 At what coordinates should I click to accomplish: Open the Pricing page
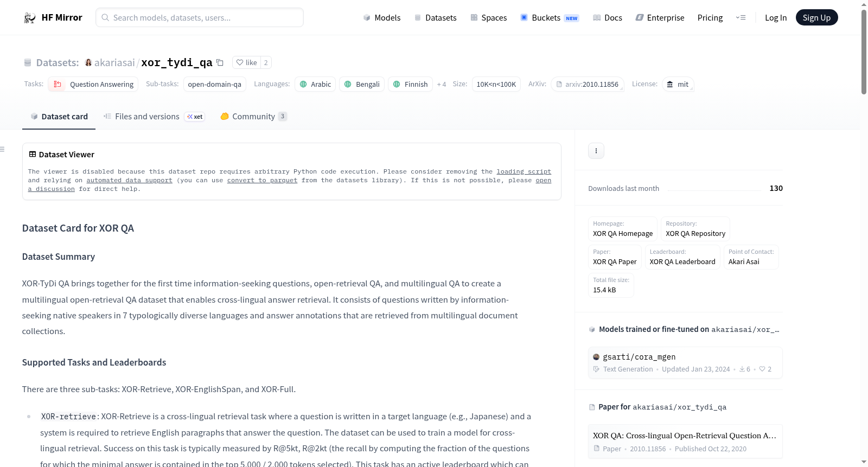[710, 18]
